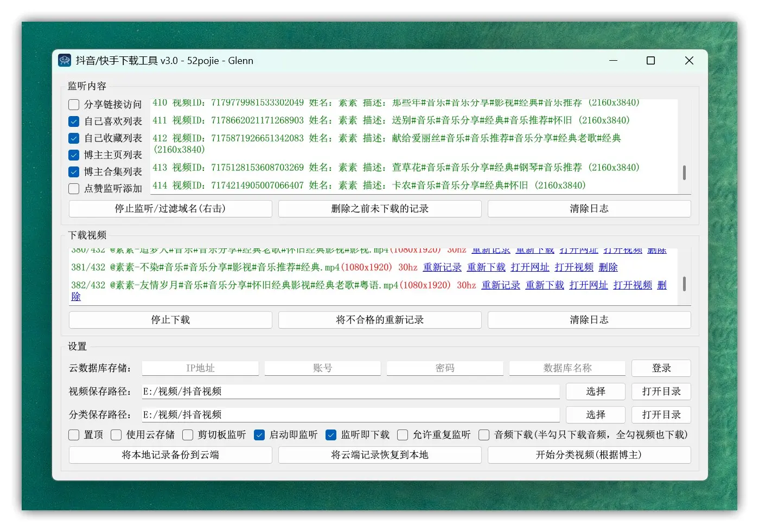759x532 pixels.
Task: Click the 视频保存路径 text field
Action: pos(350,392)
